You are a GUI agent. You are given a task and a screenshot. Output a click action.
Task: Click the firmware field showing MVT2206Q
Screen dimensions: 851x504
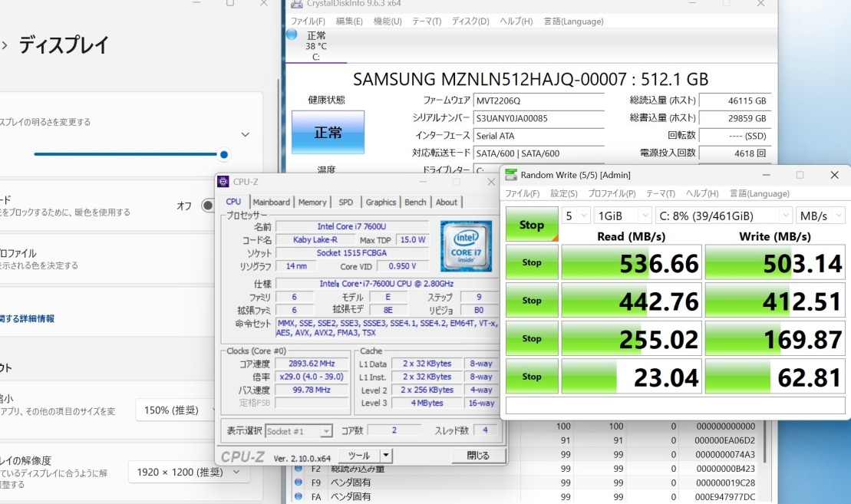(x=539, y=100)
